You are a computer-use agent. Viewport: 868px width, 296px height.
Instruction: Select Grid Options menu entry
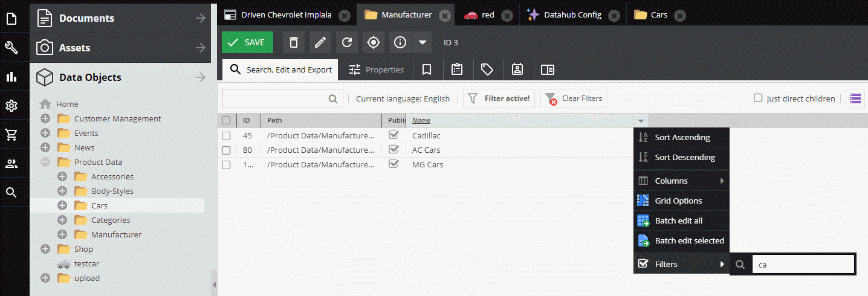pos(682,201)
